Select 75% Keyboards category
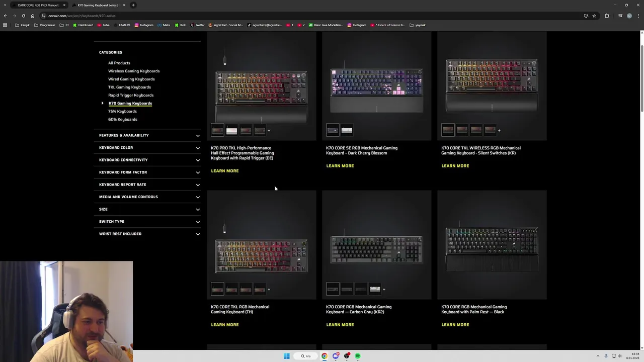This screenshot has height=362, width=644. coord(122,111)
